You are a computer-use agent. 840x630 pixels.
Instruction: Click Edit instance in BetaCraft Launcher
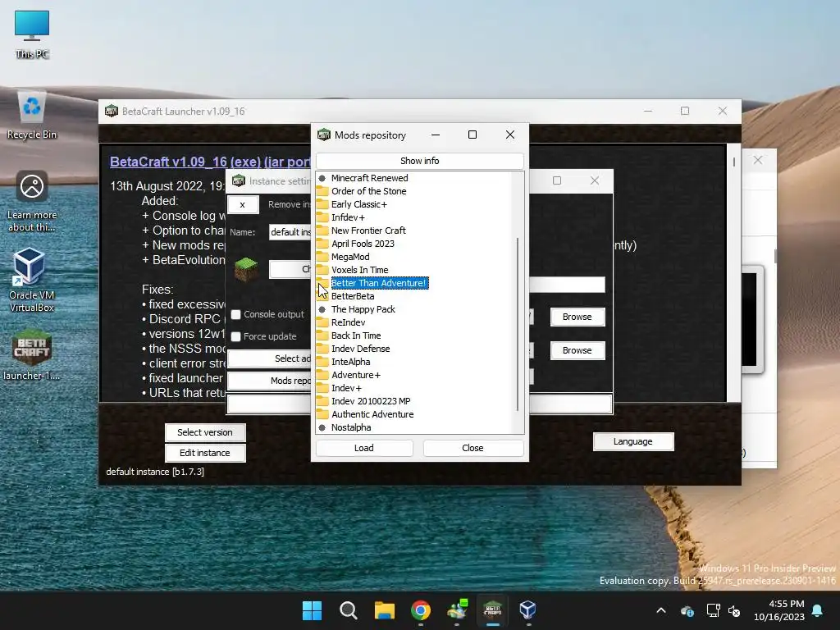coord(205,453)
